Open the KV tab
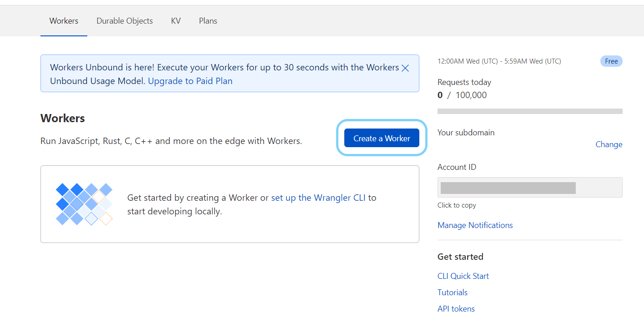Image resolution: width=644 pixels, height=322 pixels. pos(176,21)
